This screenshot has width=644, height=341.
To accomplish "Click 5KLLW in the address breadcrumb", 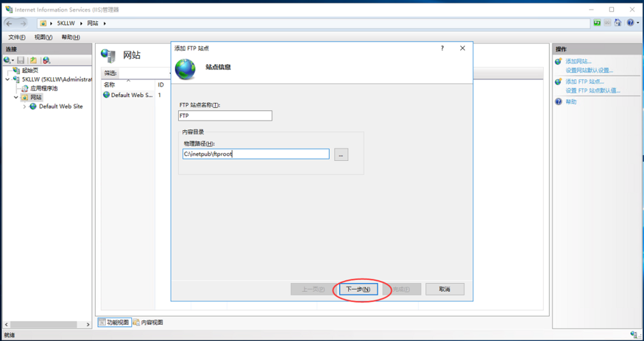I will point(66,23).
